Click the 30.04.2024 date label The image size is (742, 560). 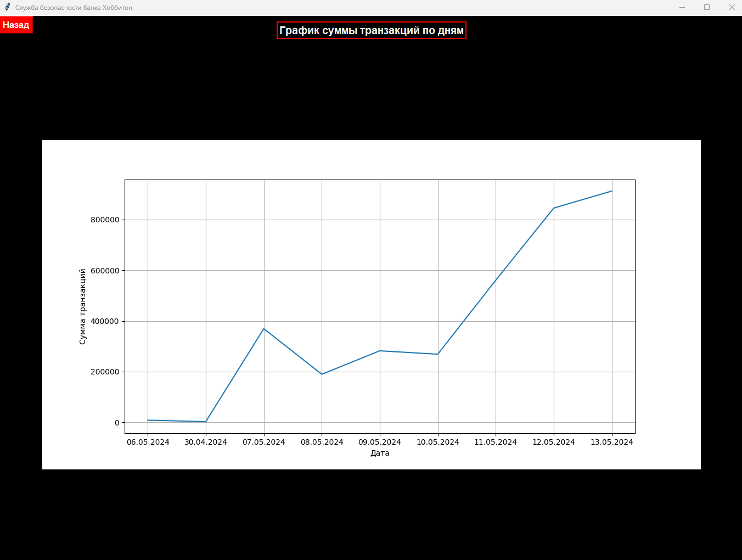(x=206, y=442)
